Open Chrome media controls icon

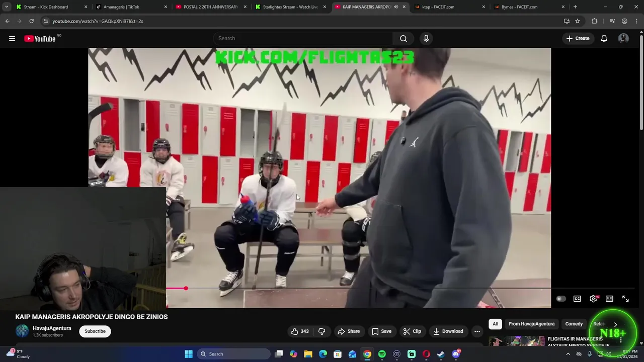[x=612, y=21]
